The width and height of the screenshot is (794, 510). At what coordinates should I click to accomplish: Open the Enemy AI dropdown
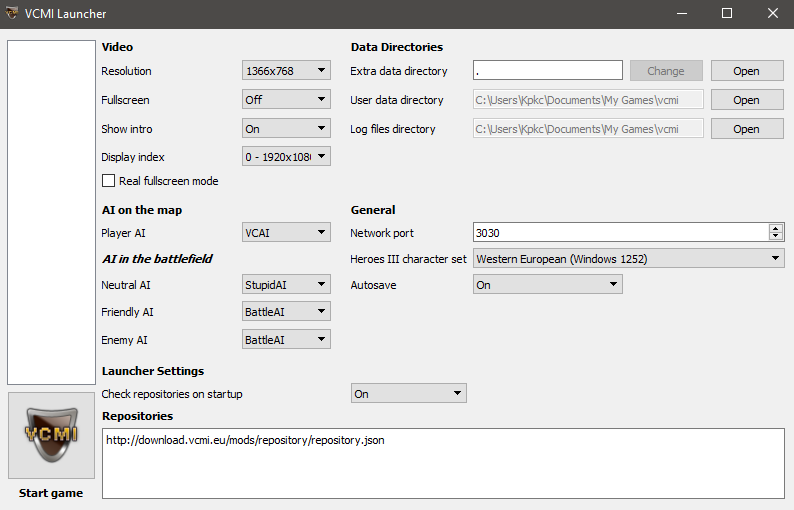[286, 340]
